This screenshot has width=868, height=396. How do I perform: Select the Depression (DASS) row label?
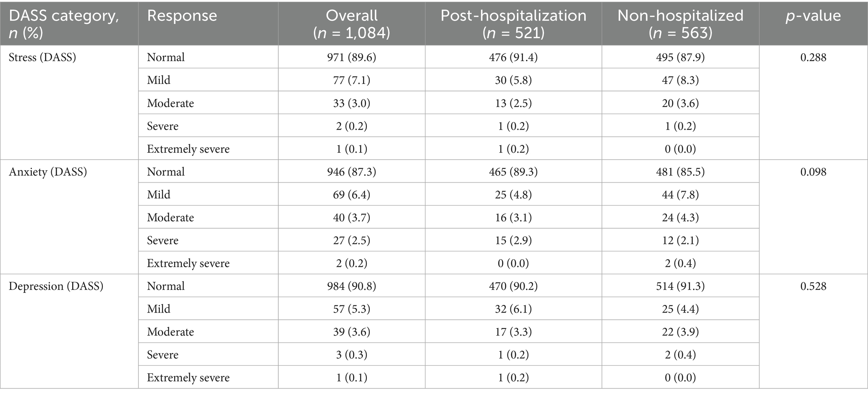point(56,286)
